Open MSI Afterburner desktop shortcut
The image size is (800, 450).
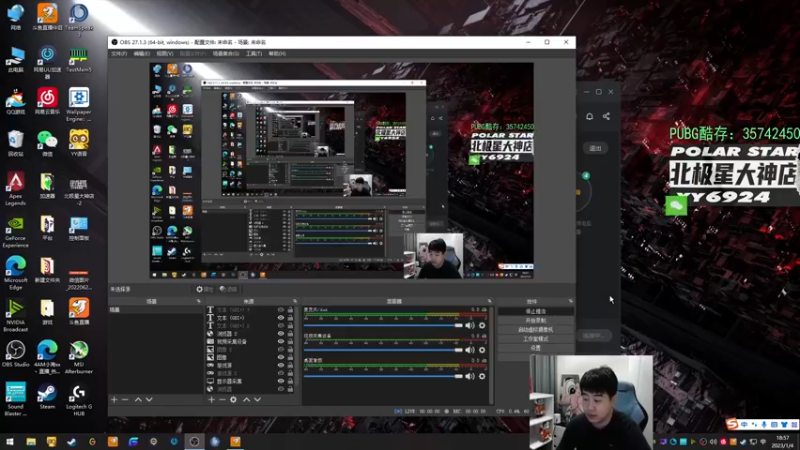tap(79, 357)
